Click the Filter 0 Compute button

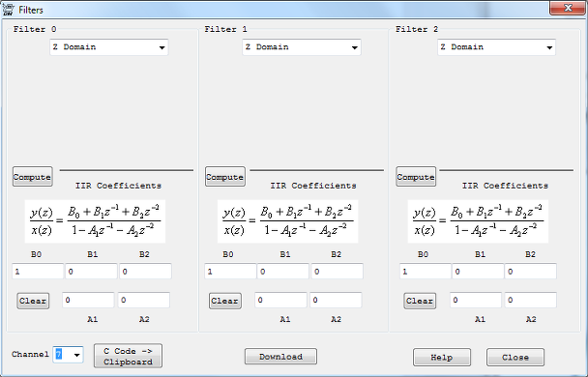click(x=32, y=177)
